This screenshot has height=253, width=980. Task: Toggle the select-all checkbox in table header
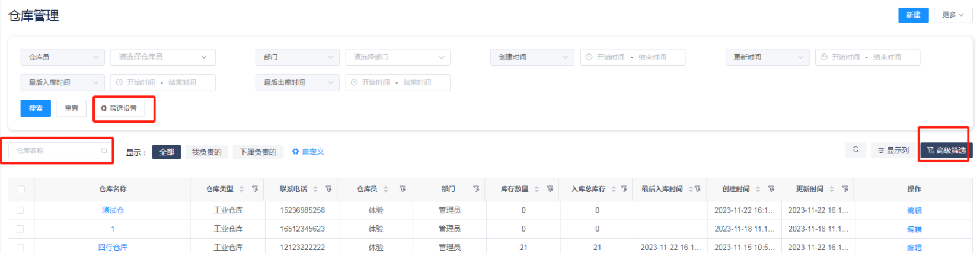click(x=21, y=190)
